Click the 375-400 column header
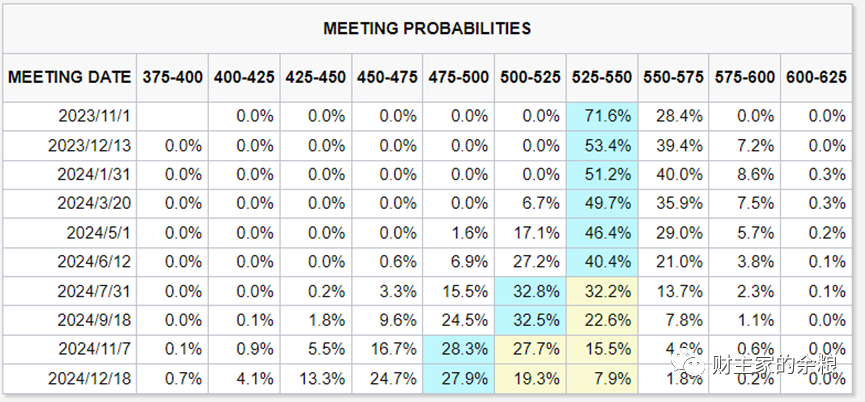Screen dimensions: 865x402 click(x=173, y=77)
